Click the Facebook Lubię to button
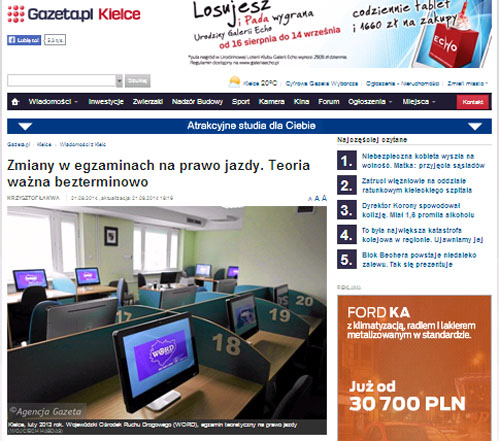Viewport: 499px width, 441px height. tap(24, 40)
